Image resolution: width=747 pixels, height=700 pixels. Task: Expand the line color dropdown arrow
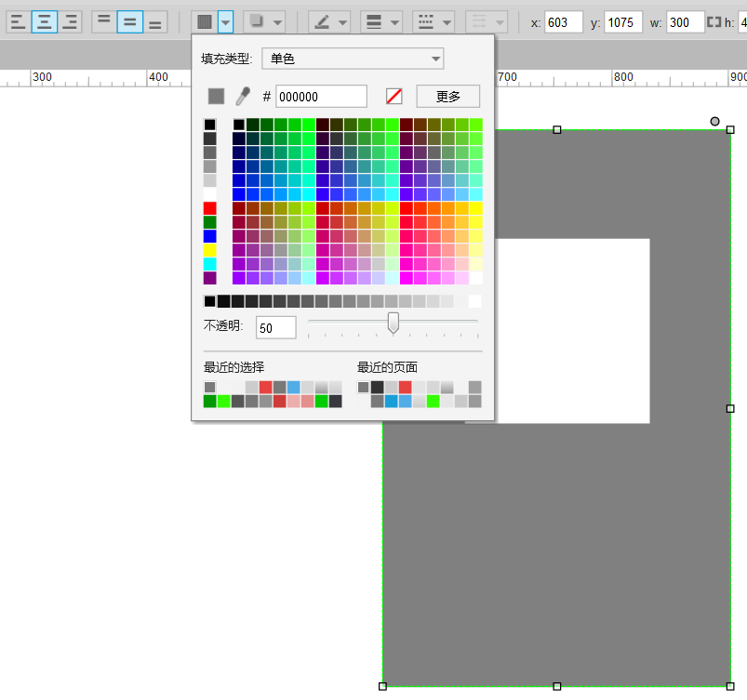point(342,22)
